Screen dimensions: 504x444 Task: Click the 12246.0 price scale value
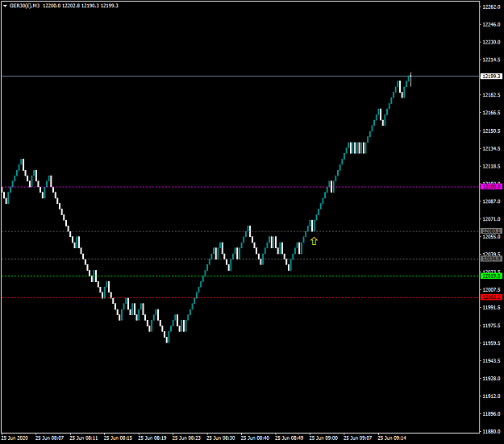click(491, 24)
